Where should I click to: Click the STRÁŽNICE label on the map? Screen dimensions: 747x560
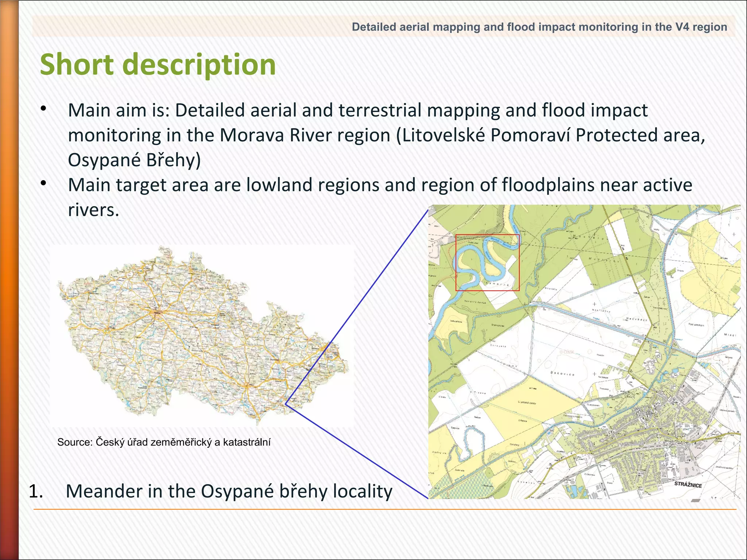[688, 485]
